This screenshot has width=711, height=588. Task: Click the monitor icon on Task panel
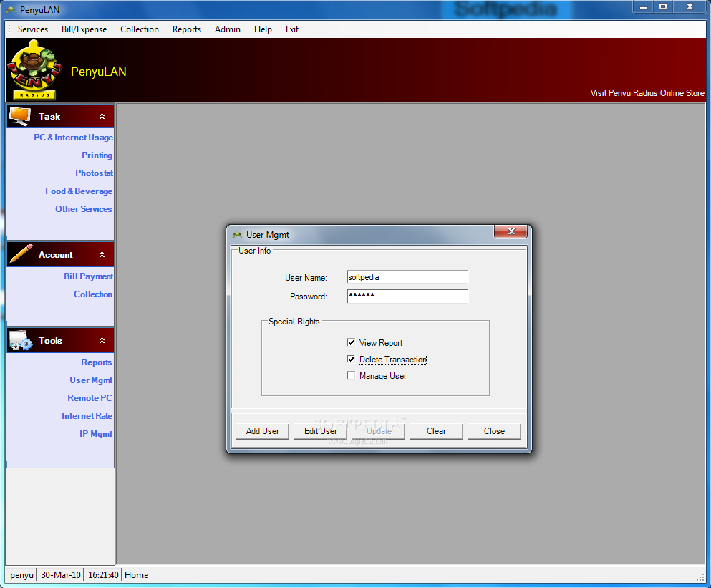pos(20,116)
